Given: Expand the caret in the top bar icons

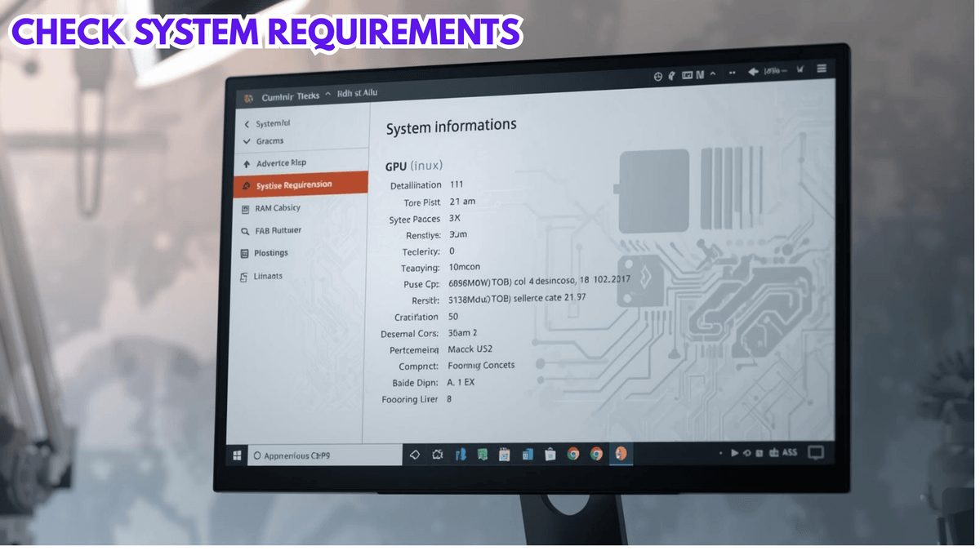Looking at the screenshot, I should [712, 73].
